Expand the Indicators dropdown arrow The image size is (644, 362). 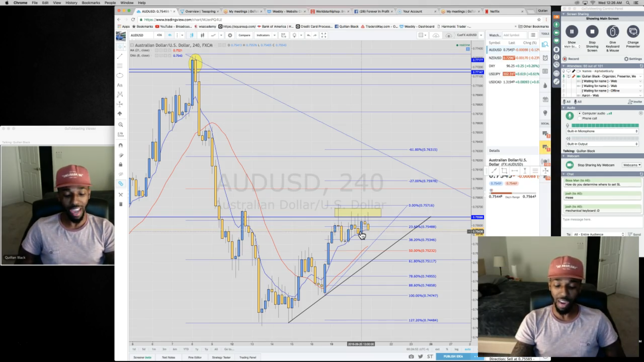click(x=275, y=35)
